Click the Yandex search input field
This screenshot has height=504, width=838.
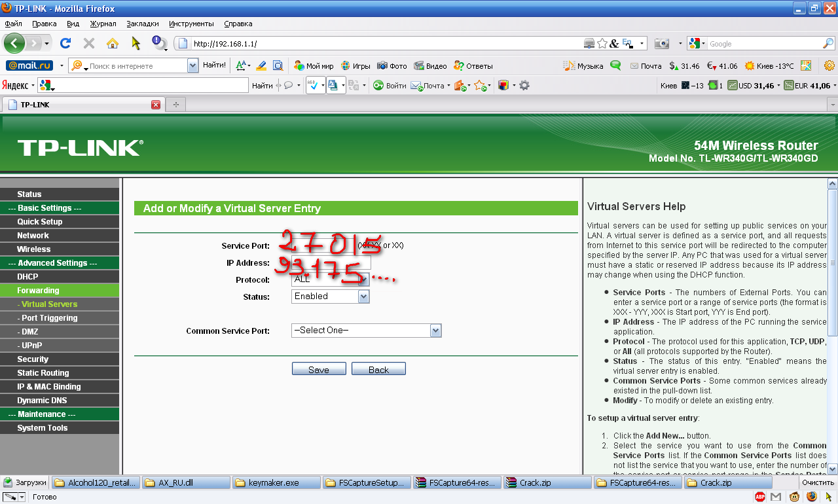point(149,85)
